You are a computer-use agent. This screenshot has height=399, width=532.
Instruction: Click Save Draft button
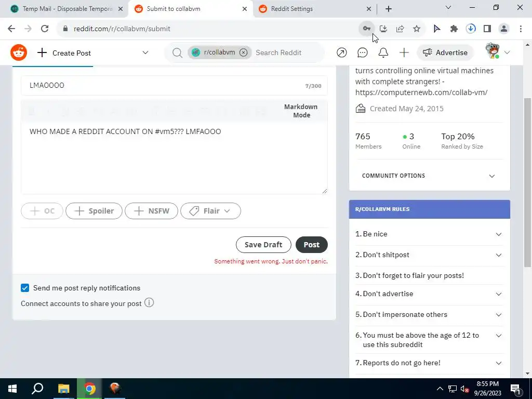[263, 245]
